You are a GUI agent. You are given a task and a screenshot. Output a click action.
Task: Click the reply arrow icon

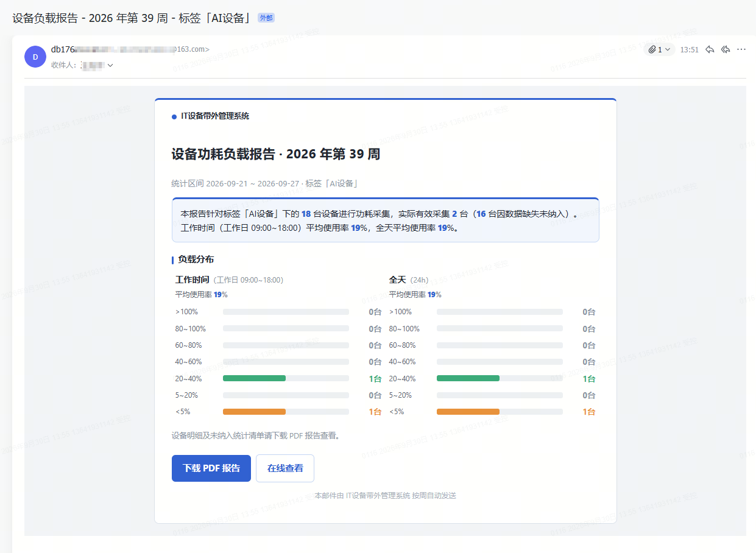tap(710, 49)
